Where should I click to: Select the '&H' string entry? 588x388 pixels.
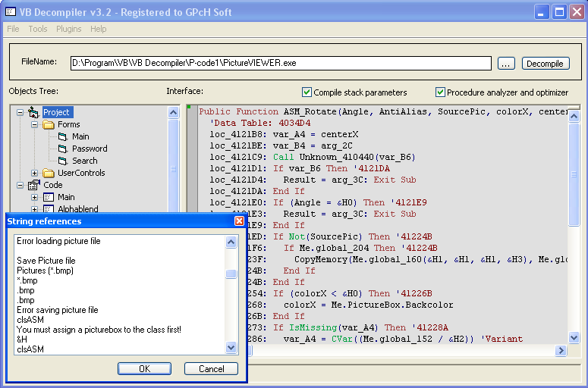22,339
